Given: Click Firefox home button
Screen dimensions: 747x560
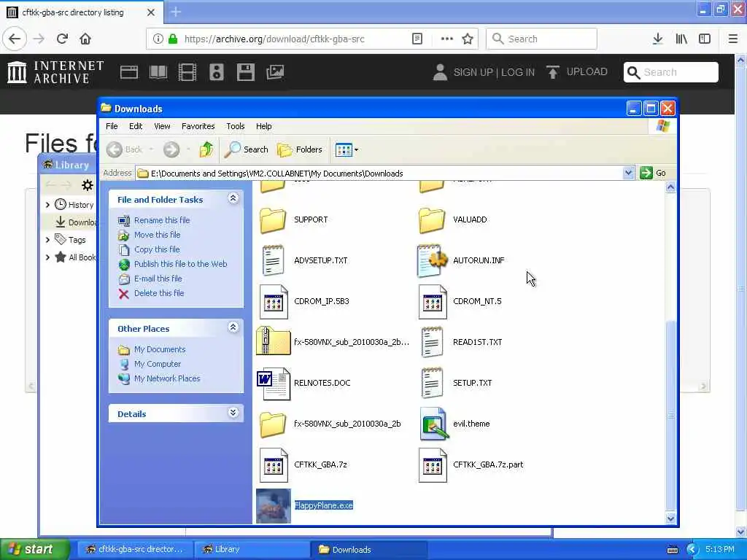Looking at the screenshot, I should (85, 39).
